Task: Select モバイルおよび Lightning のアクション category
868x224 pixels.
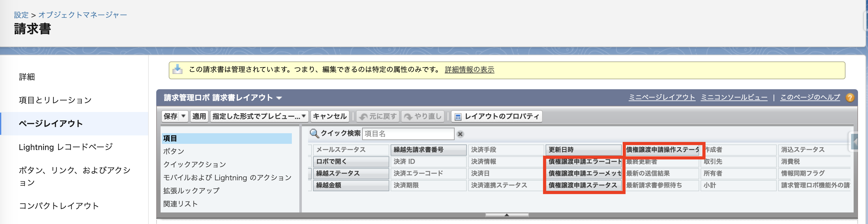Action: pos(227,178)
